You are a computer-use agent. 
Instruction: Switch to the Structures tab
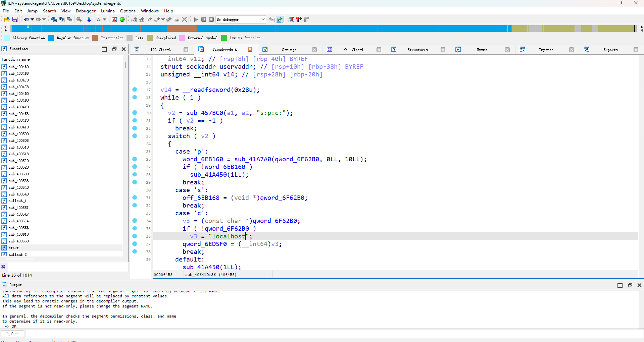tap(417, 50)
